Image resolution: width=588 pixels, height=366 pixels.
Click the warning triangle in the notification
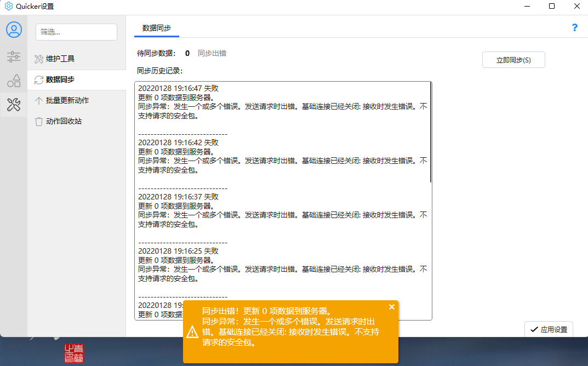click(x=192, y=332)
